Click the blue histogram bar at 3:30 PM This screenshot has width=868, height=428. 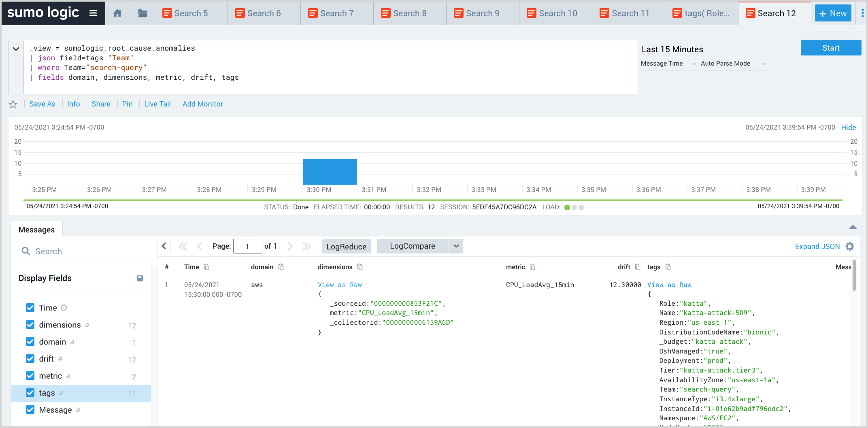tap(330, 172)
